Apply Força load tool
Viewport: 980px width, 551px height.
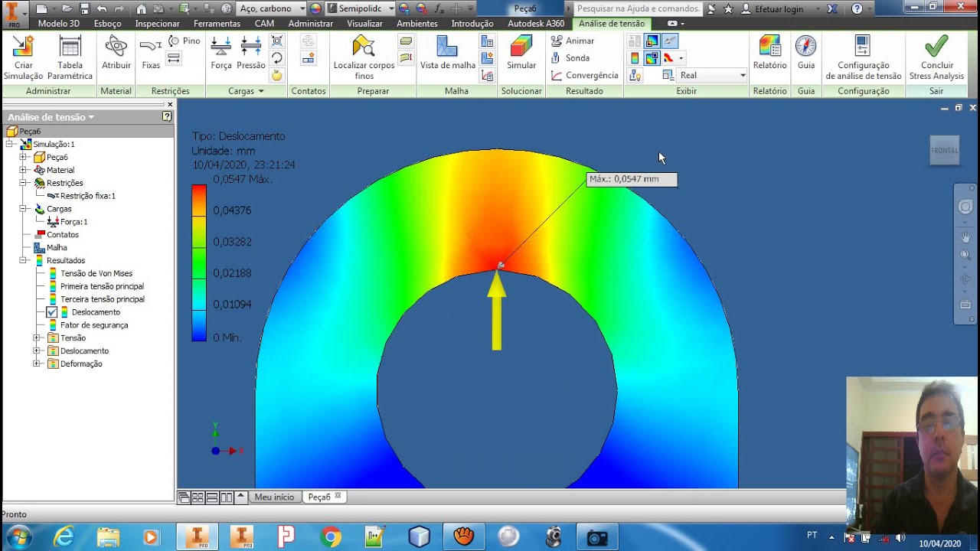point(221,54)
